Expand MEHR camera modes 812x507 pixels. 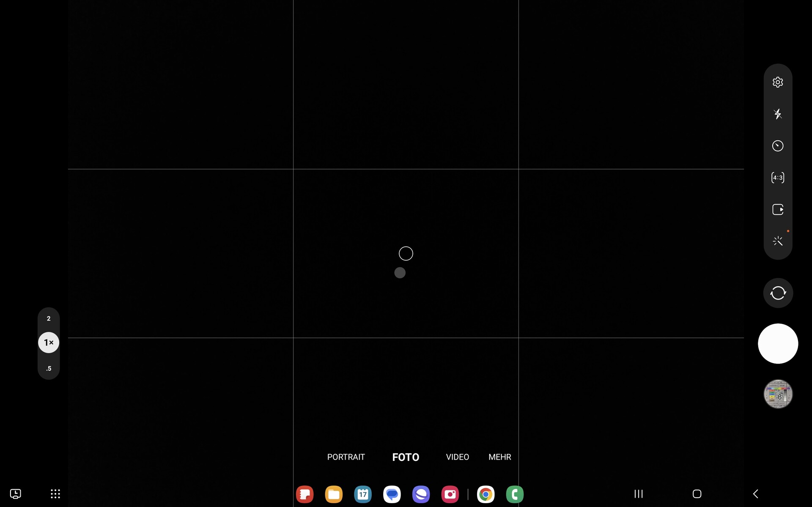pyautogui.click(x=499, y=457)
